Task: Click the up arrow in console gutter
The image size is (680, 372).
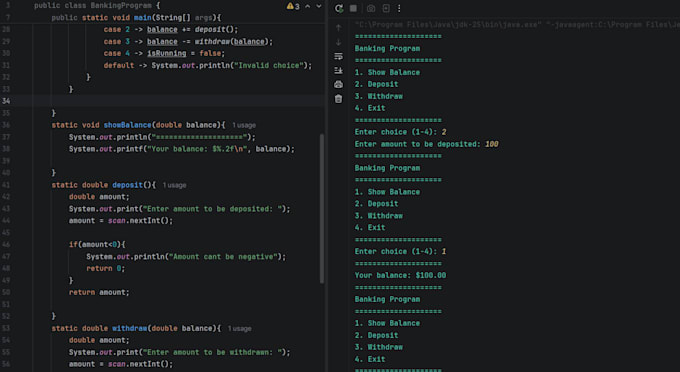Action: (x=339, y=28)
